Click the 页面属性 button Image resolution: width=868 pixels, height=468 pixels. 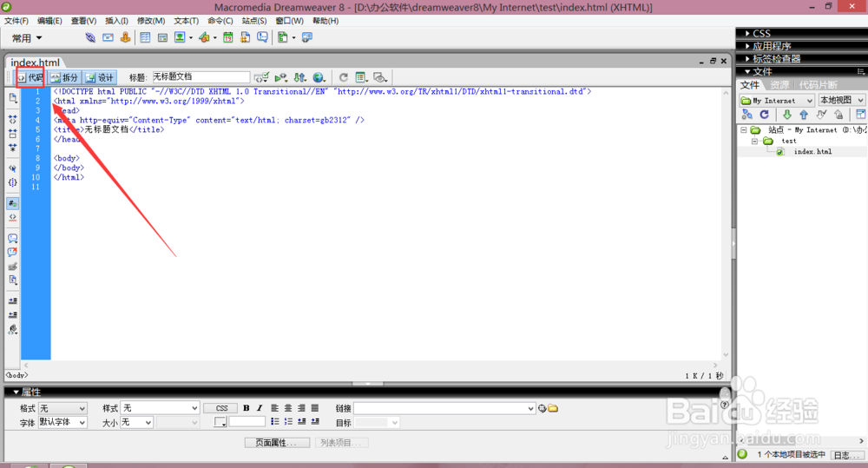pyautogui.click(x=278, y=443)
